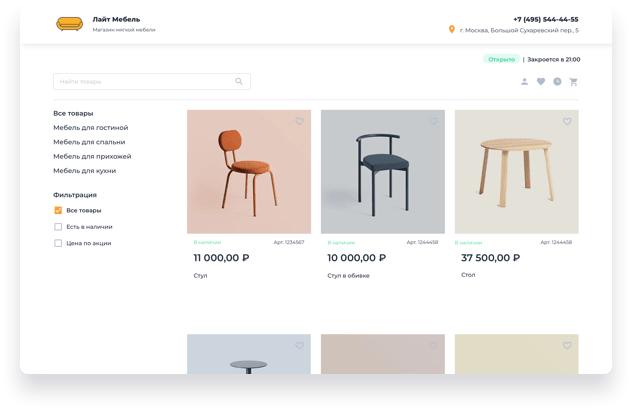The height and width of the screenshot is (410, 632).
Task: Add the wooden table to favorites
Action: pos(567,121)
